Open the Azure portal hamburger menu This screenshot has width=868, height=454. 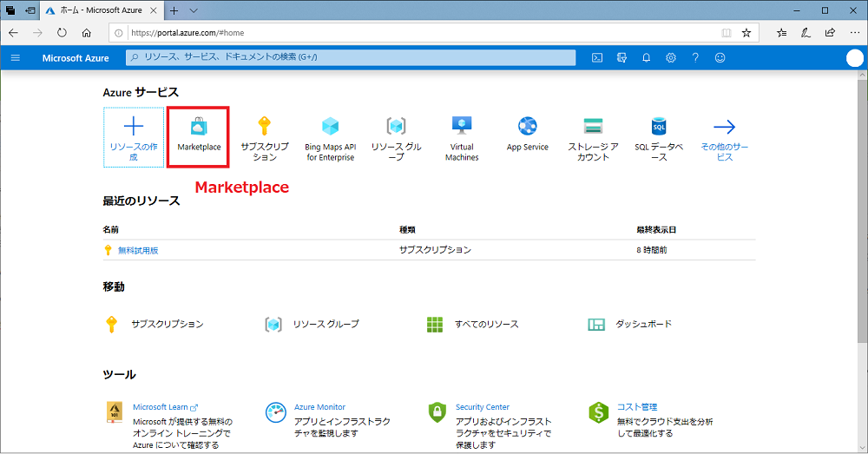16,57
